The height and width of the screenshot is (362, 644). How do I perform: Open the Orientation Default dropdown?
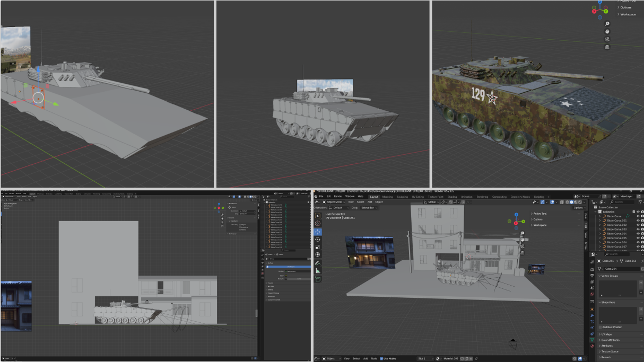pos(339,208)
